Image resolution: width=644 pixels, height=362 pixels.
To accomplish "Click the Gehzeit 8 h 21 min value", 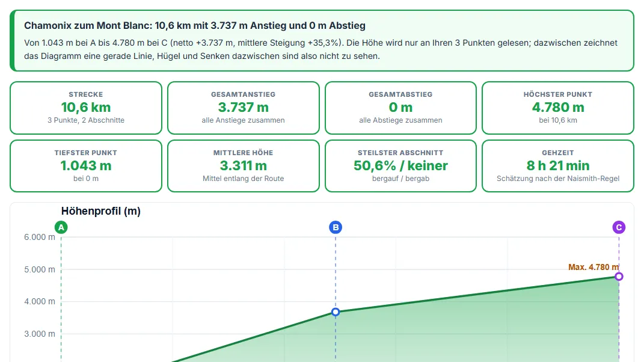I will coord(558,165).
